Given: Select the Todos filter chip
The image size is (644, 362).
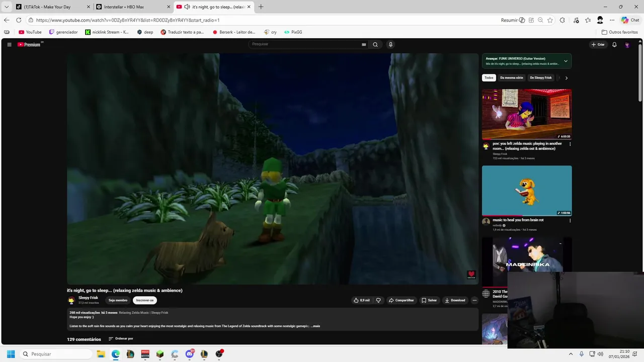Looking at the screenshot, I should tap(489, 78).
